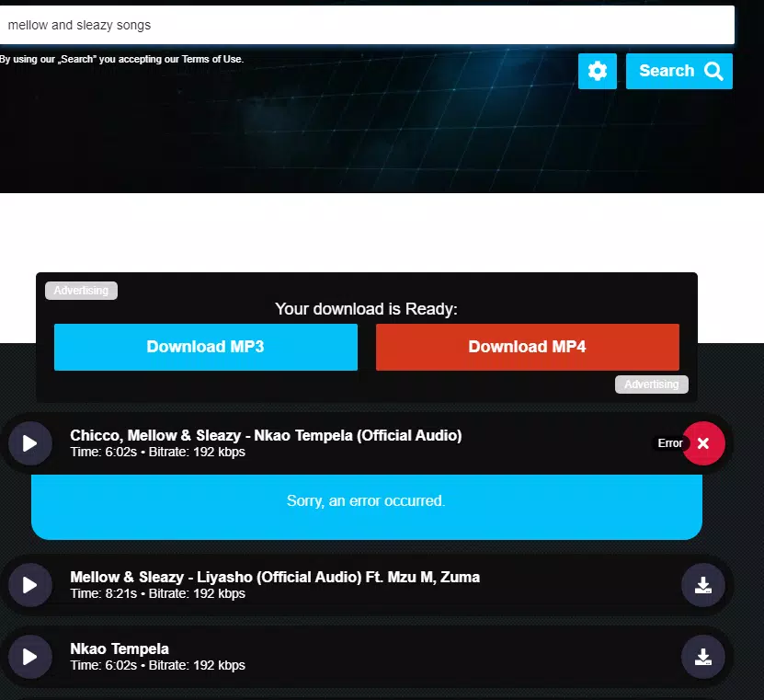Play Chicco, Mellow & Sleazy - Nkao Tempela track
The image size is (764, 700).
pyautogui.click(x=29, y=443)
